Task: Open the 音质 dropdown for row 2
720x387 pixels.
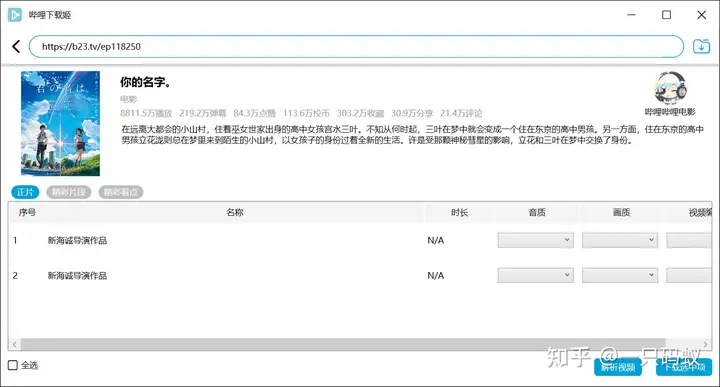Action: [x=535, y=275]
